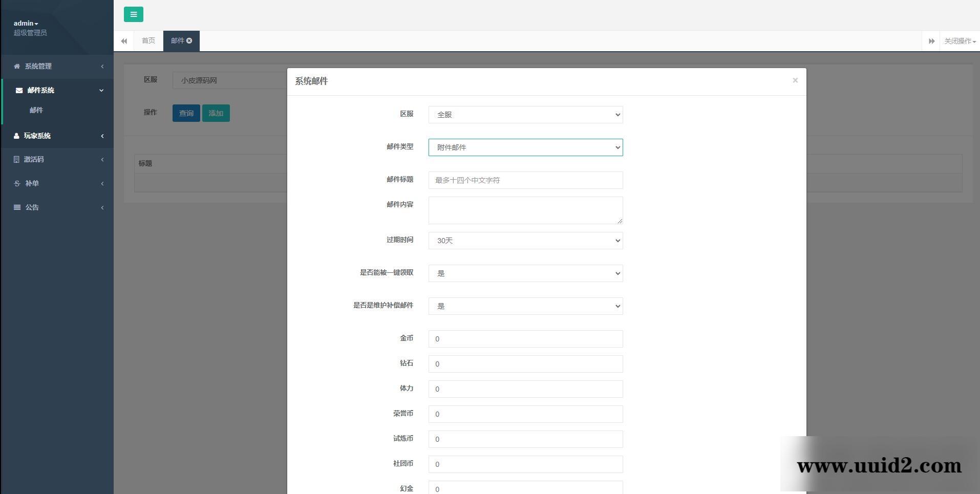Open the 系统管理 section in the sidebar
This screenshot has height=494, width=980.
(x=38, y=66)
